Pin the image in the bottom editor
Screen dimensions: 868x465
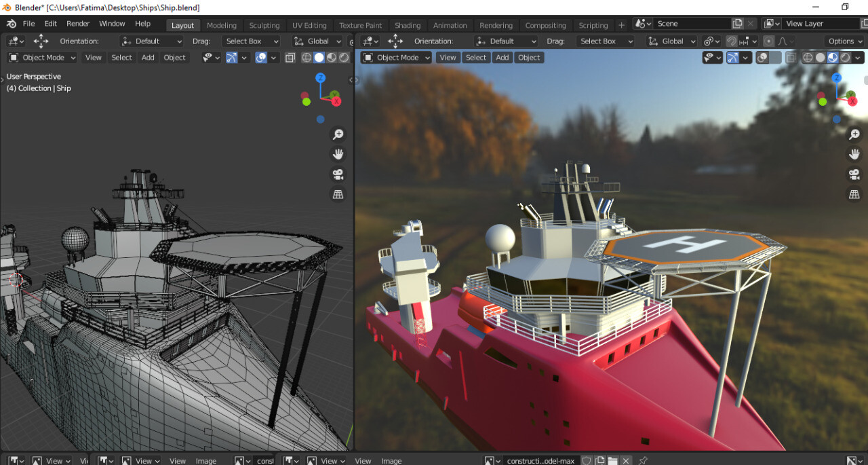[x=642, y=461]
